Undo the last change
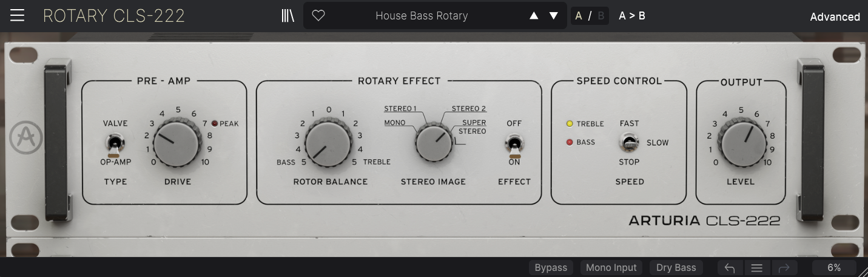This screenshot has height=277, width=868. click(730, 267)
